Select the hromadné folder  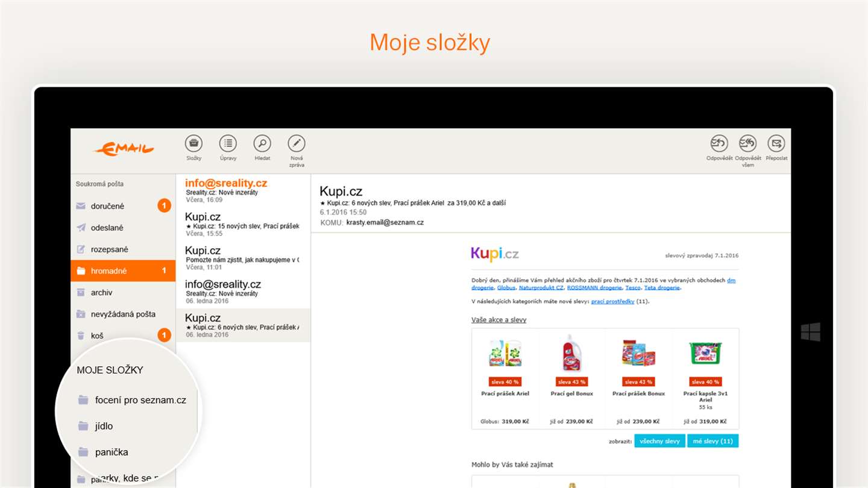pos(123,271)
